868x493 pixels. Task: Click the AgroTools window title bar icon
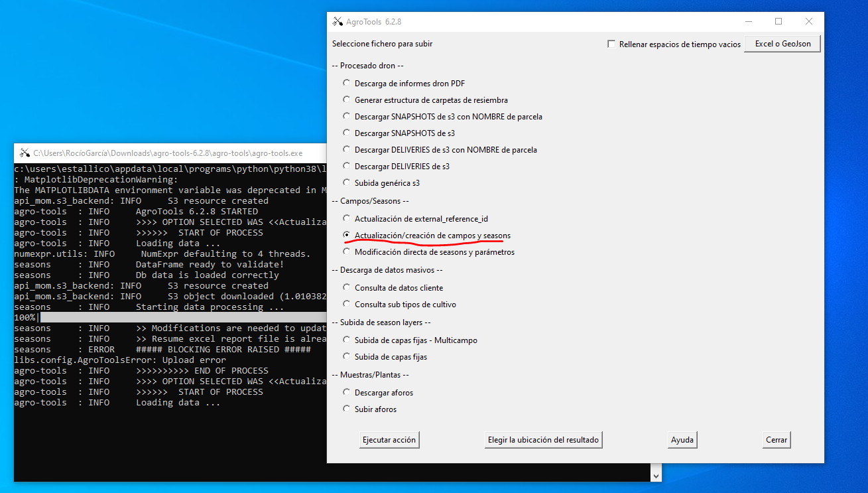[x=338, y=22]
